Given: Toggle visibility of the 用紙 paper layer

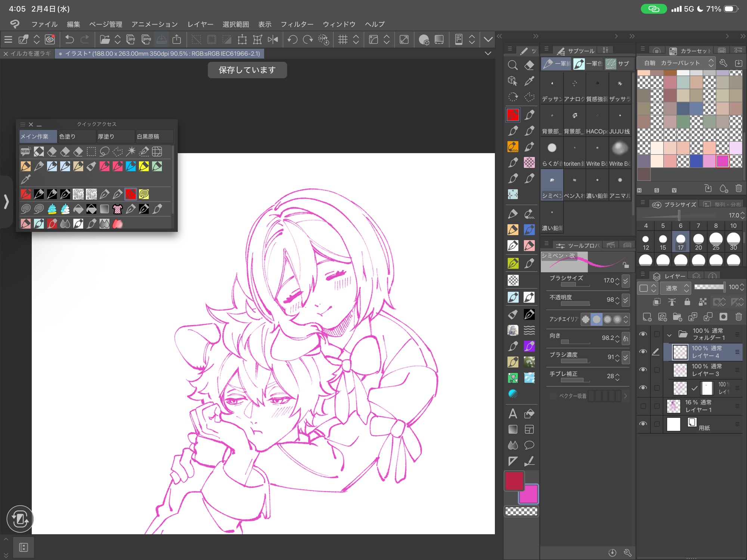Looking at the screenshot, I should point(643,424).
